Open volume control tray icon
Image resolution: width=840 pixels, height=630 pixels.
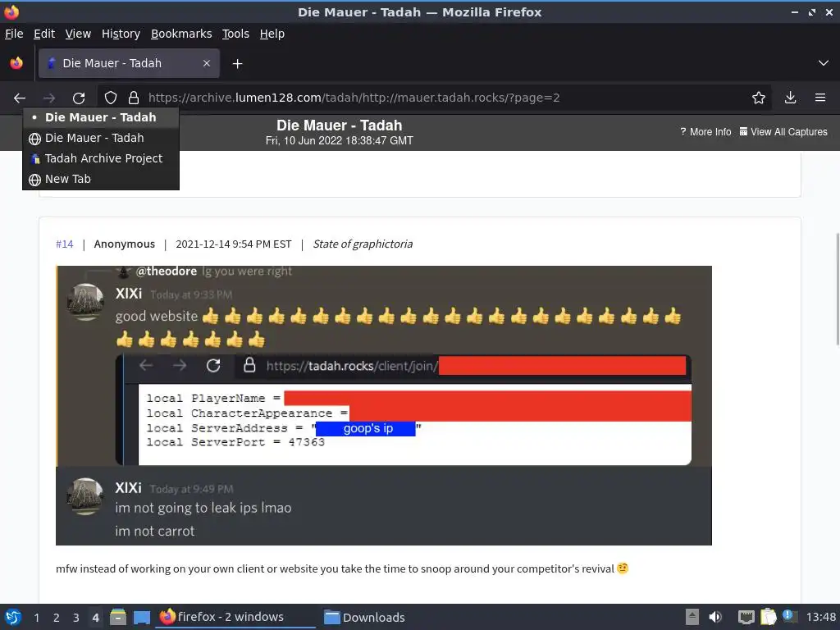(715, 617)
